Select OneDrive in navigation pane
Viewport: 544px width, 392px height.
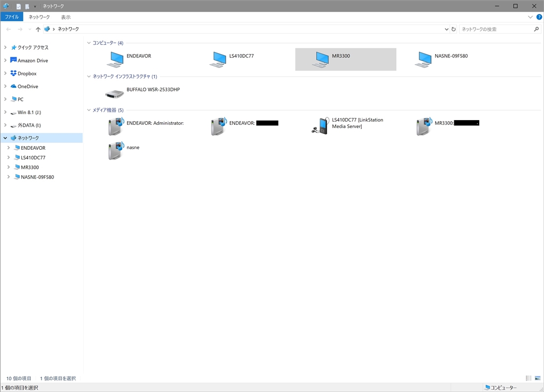[x=28, y=87]
